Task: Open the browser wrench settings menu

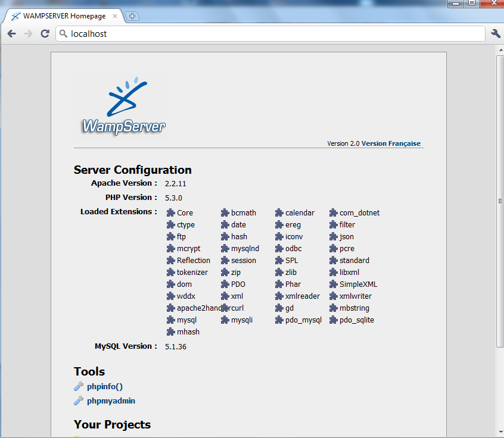Action: point(495,33)
